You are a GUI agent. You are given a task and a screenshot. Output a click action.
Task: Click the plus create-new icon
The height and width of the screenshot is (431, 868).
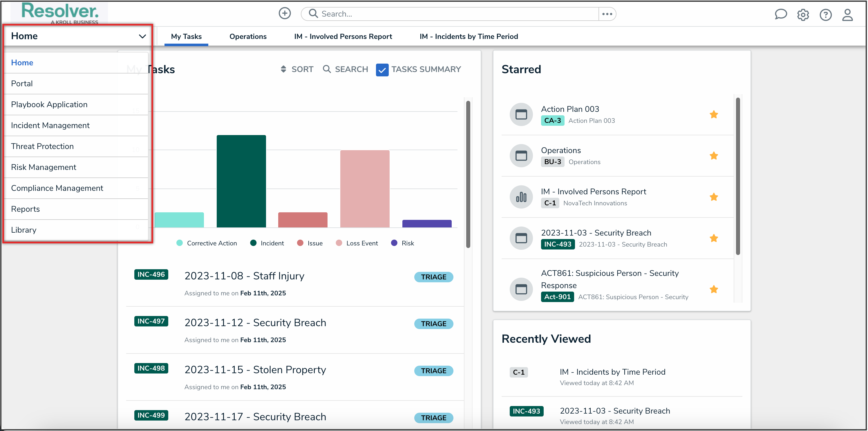click(x=284, y=13)
